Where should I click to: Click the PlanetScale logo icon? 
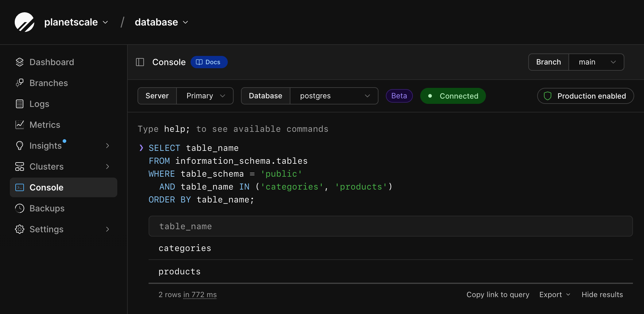[25, 22]
